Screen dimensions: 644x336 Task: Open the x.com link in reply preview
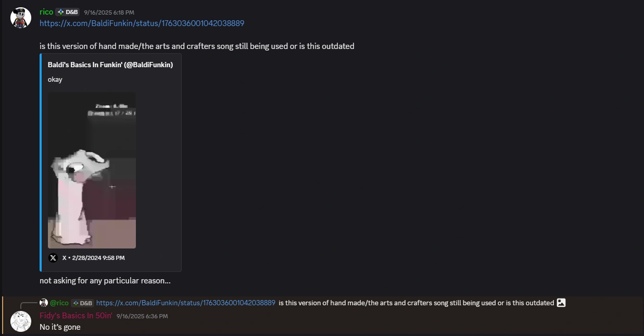pos(186,303)
